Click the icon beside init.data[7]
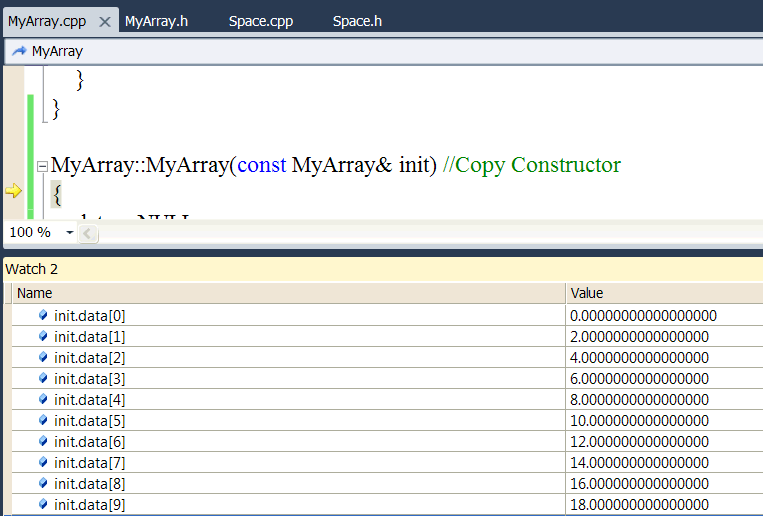The image size is (763, 516). [x=43, y=462]
